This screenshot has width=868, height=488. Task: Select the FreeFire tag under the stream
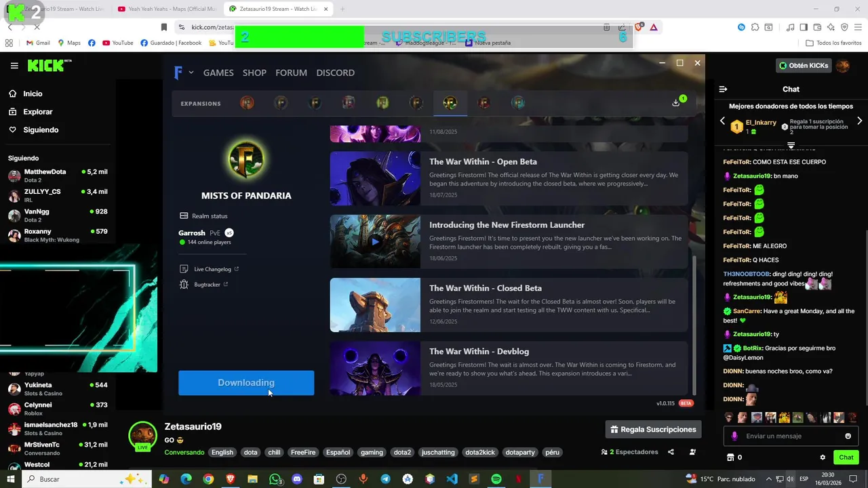coord(303,452)
